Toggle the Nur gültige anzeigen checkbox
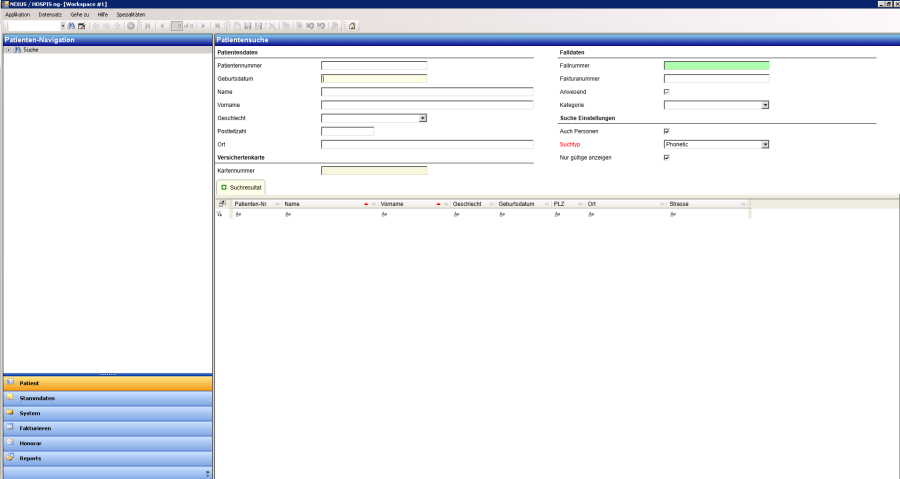The height and width of the screenshot is (479, 900). (666, 158)
